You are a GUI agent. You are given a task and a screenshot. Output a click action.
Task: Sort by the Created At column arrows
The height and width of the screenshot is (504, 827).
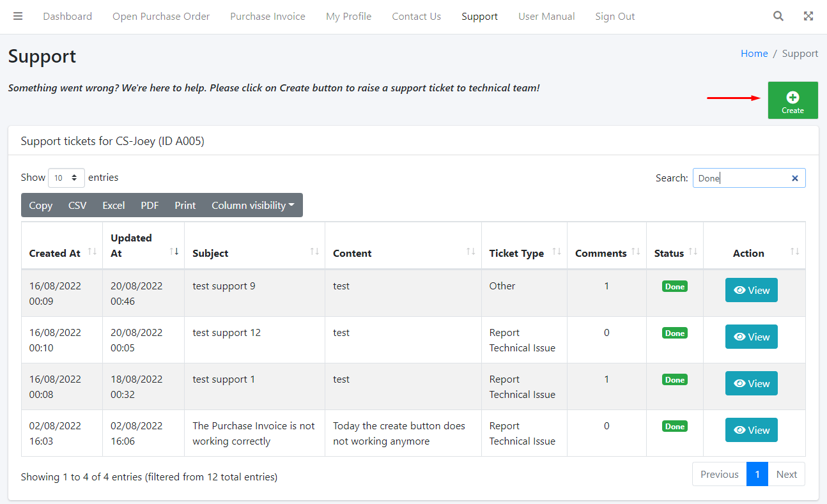(x=92, y=252)
